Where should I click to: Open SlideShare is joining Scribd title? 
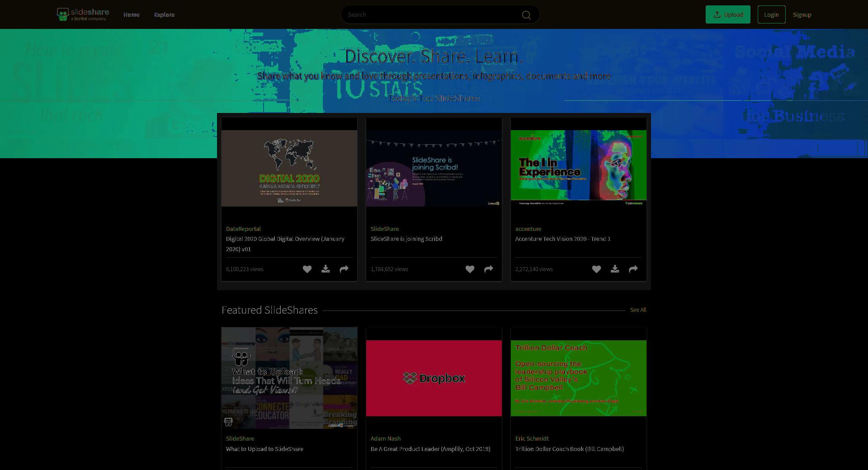[x=406, y=239]
